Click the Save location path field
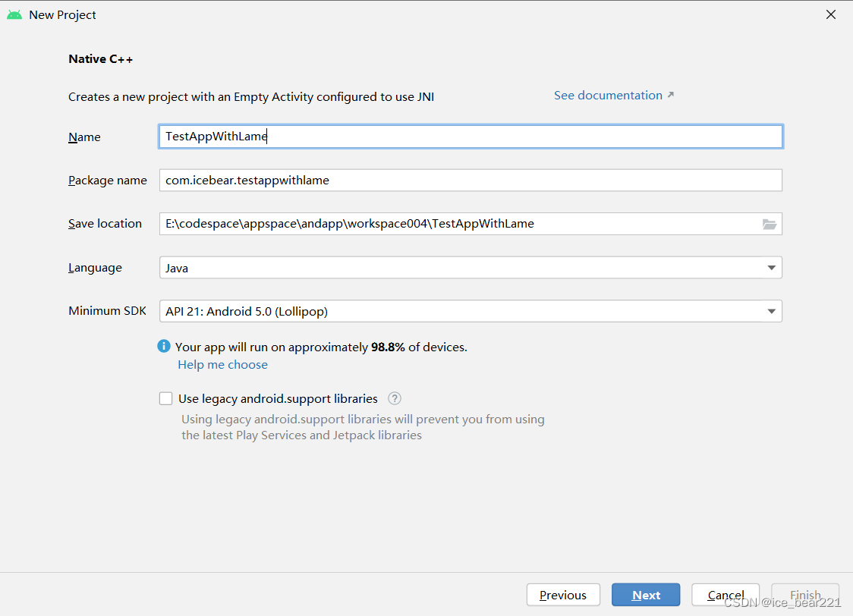 [x=460, y=224]
